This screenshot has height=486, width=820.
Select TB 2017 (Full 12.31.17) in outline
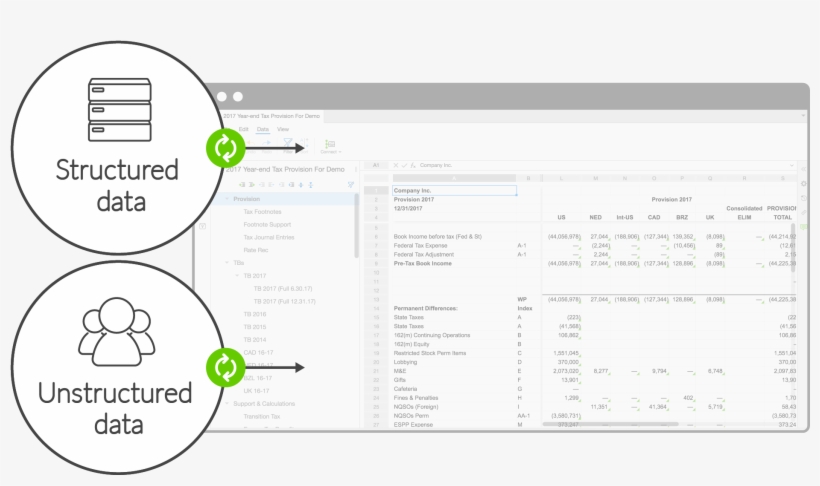(x=284, y=300)
